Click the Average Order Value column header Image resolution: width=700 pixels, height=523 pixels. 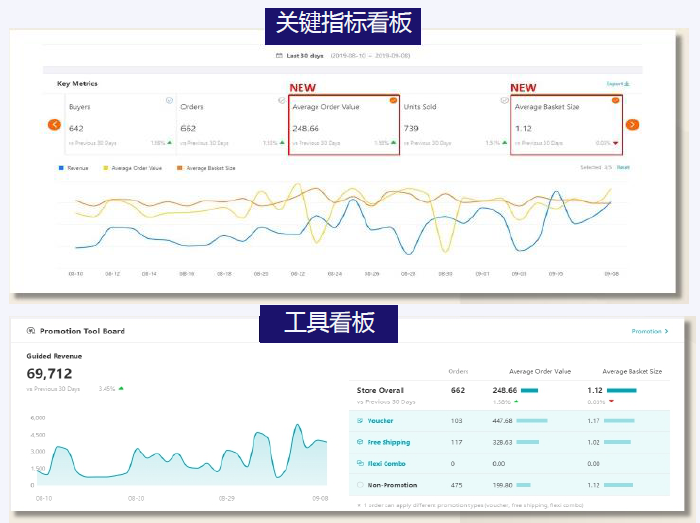coord(540,371)
